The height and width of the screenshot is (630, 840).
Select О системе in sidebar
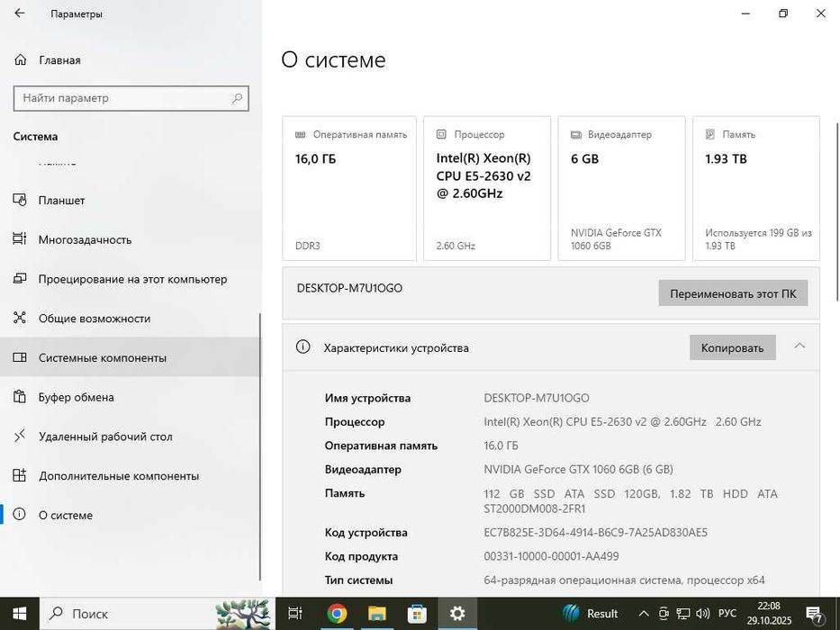coord(131,515)
